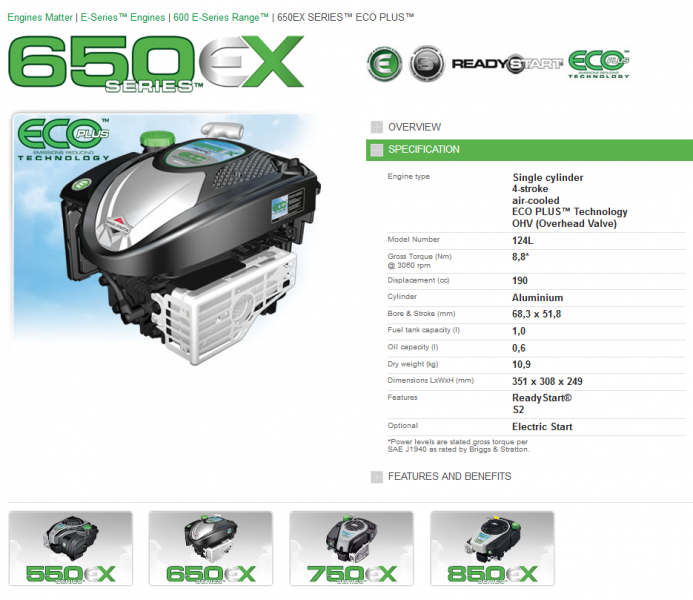This screenshot has height=600, width=693.
Task: Click the ECO Plus logo on engine image
Action: [64, 139]
